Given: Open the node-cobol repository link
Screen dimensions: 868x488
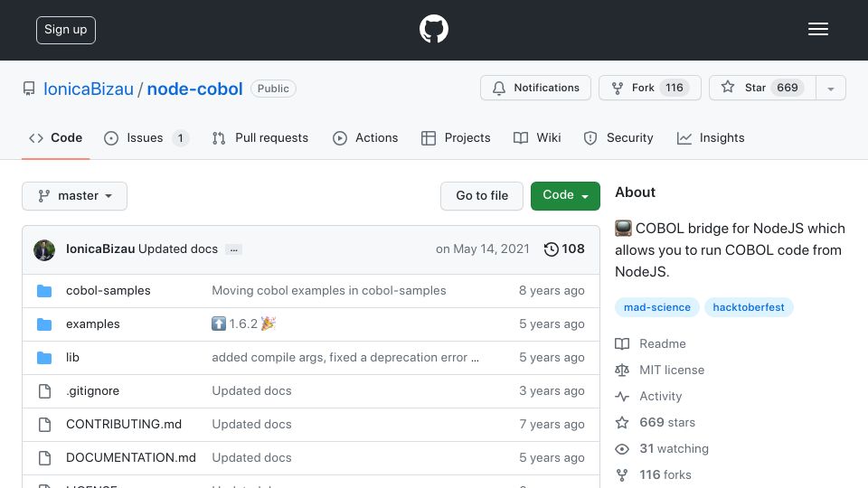Looking at the screenshot, I should tap(195, 89).
